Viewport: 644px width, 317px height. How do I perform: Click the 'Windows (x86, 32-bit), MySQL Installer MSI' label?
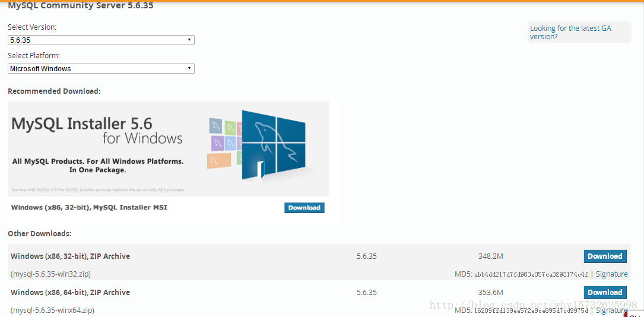[x=89, y=207]
